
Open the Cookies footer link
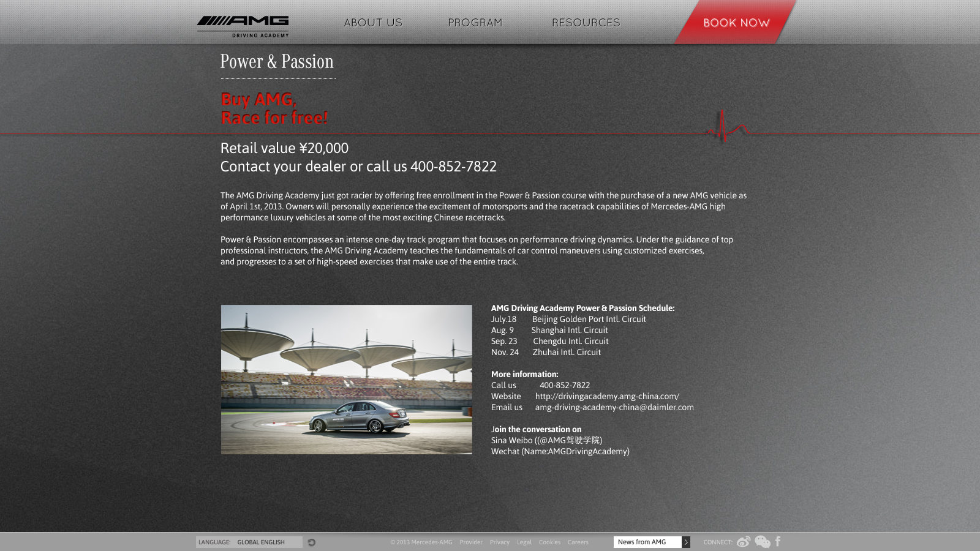[549, 542]
